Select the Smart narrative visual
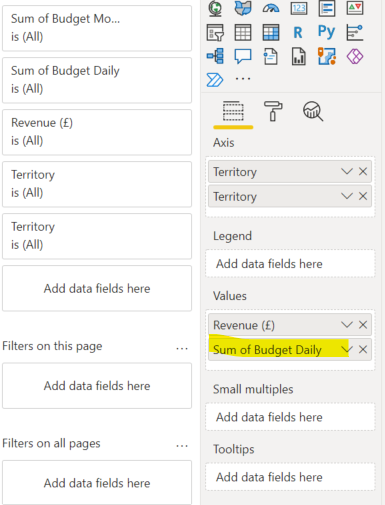Viewport: 385px width, 505px height. 271,56
